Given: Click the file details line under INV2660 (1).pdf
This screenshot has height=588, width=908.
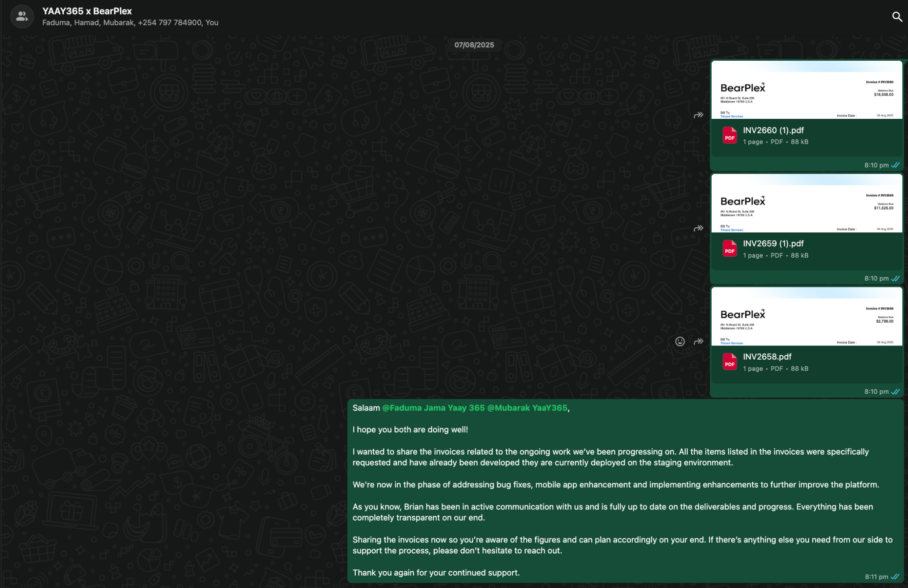Looking at the screenshot, I should point(775,142).
